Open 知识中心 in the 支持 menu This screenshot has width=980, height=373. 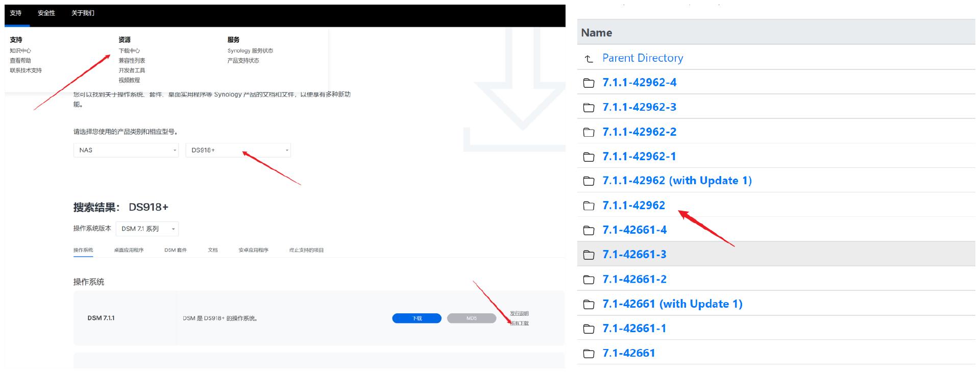click(20, 51)
